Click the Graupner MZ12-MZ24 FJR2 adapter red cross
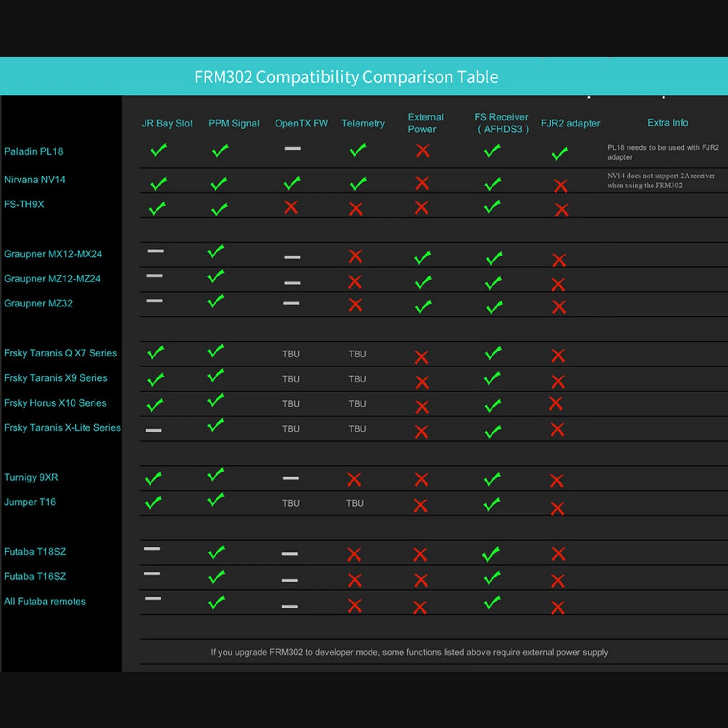 [558, 285]
